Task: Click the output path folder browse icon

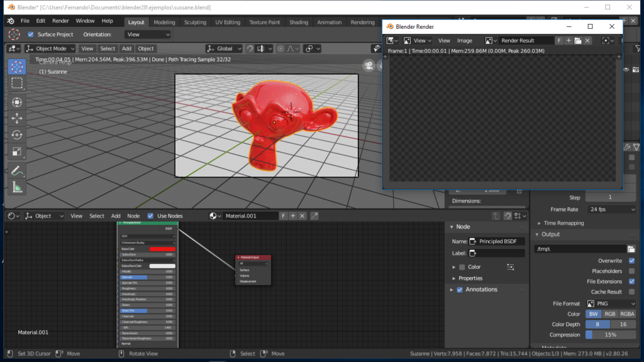Action: [x=631, y=249]
